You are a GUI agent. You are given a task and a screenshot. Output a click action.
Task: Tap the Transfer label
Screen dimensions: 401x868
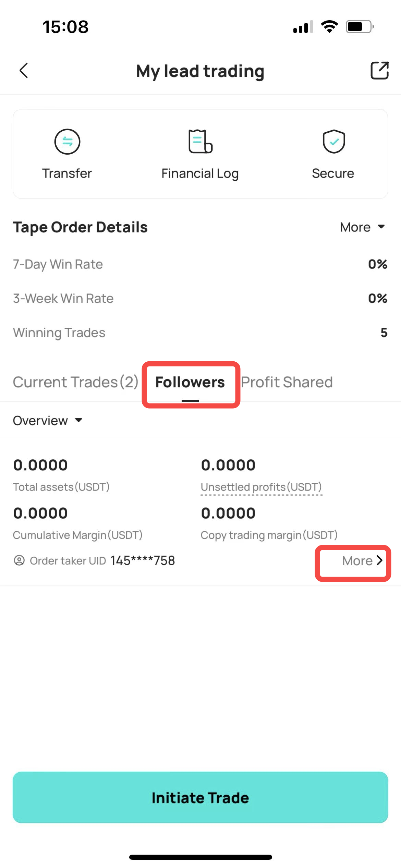click(x=67, y=173)
